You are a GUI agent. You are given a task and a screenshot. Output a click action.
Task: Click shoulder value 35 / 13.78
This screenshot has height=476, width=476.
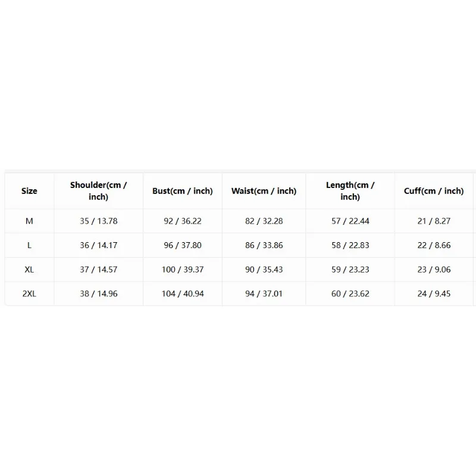(x=98, y=221)
